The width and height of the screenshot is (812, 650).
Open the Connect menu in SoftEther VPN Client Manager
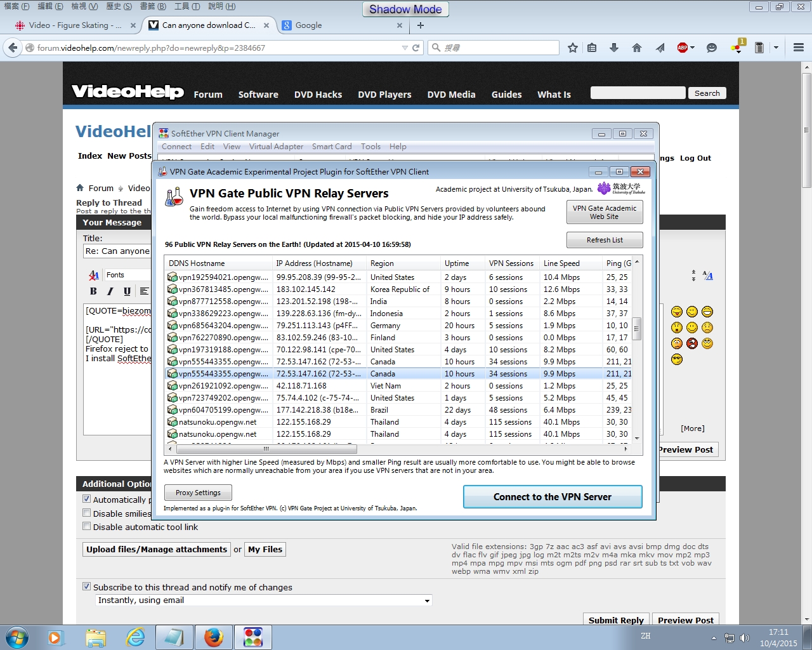coord(176,147)
